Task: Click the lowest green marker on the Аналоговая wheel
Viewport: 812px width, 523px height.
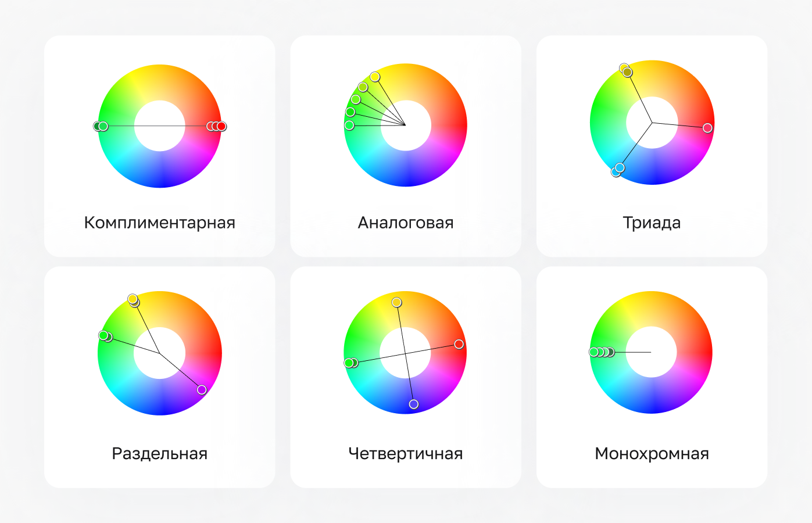Action: click(349, 126)
